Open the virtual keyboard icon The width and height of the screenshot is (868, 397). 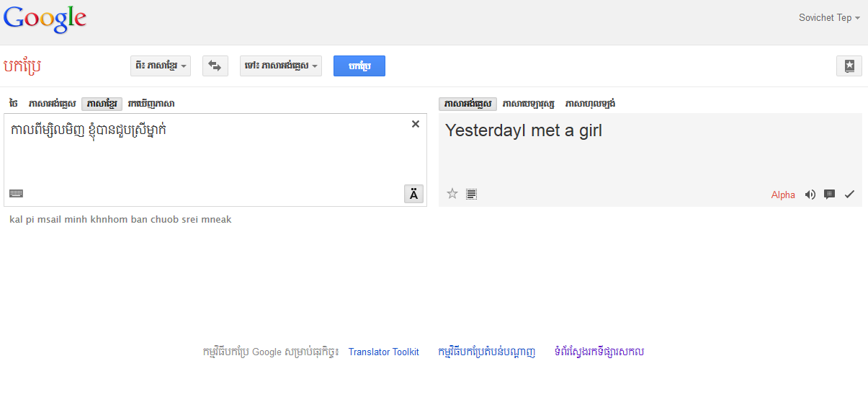coord(16,193)
